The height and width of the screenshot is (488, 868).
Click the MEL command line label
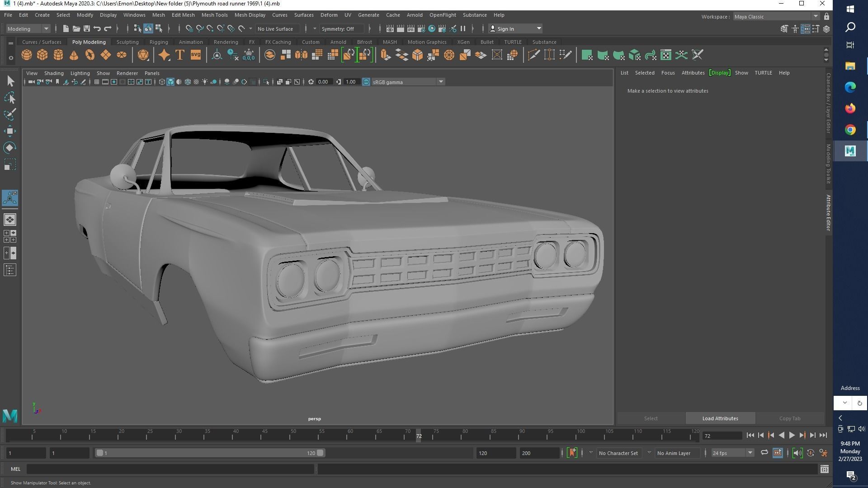pyautogui.click(x=15, y=469)
